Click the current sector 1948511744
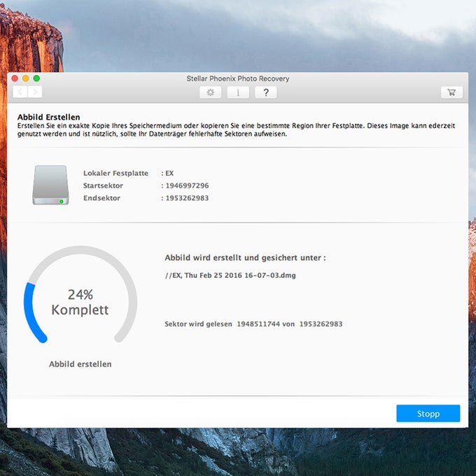The image size is (476, 476). [258, 324]
